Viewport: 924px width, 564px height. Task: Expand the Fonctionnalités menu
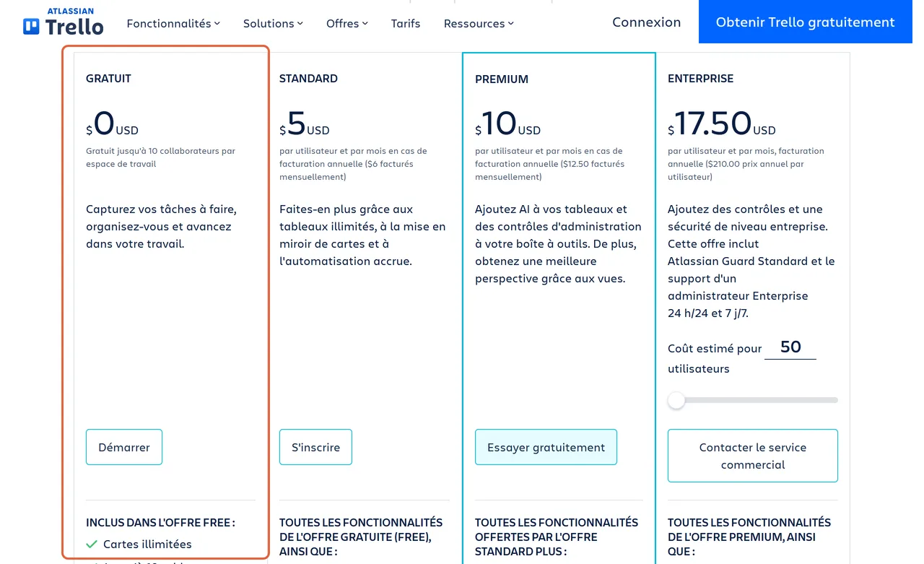point(173,23)
